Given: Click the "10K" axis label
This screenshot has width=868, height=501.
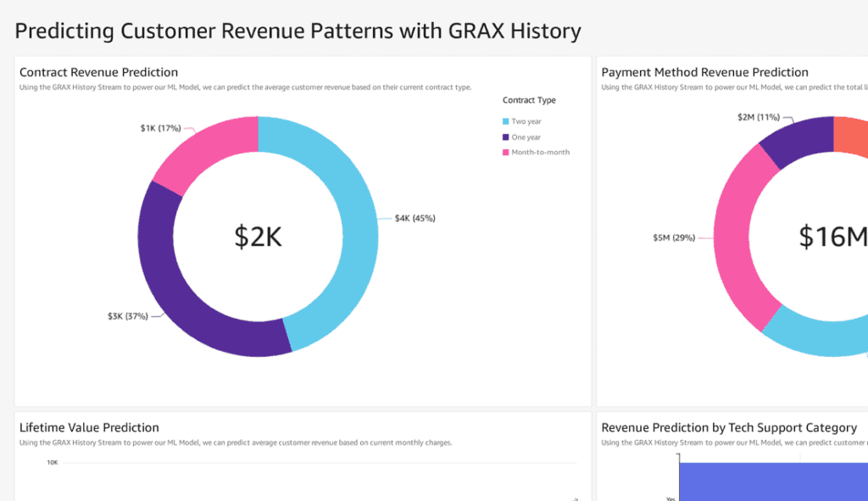Looking at the screenshot, I should [53, 462].
